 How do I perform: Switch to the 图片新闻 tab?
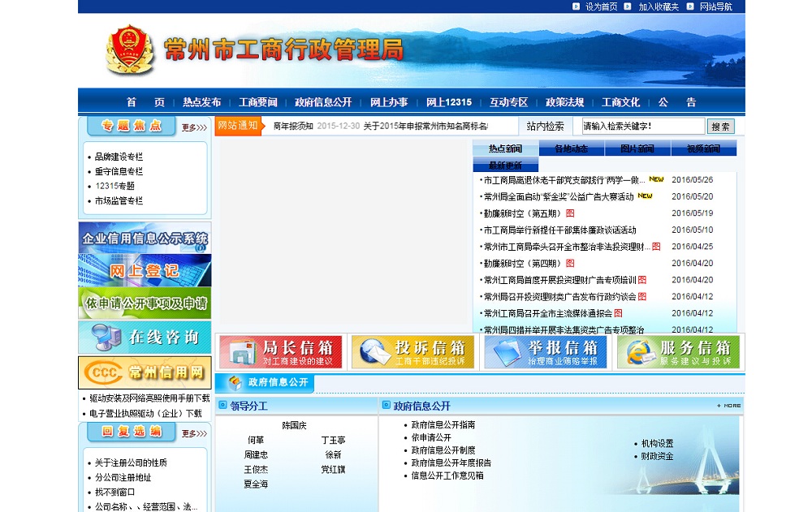[x=637, y=148]
